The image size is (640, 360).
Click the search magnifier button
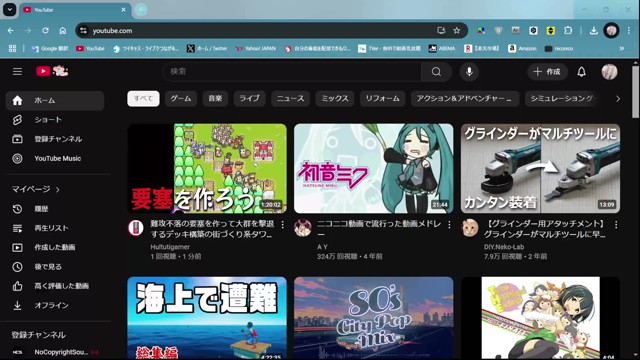coord(436,72)
